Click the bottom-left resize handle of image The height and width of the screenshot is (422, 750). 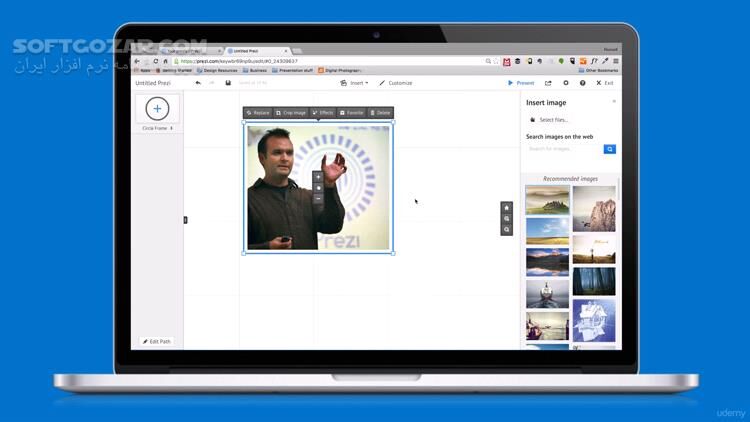244,253
